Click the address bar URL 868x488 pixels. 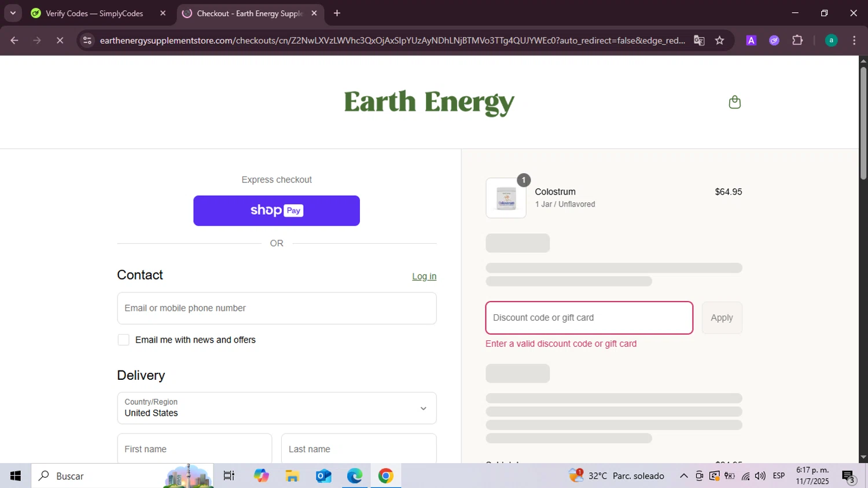tap(392, 41)
